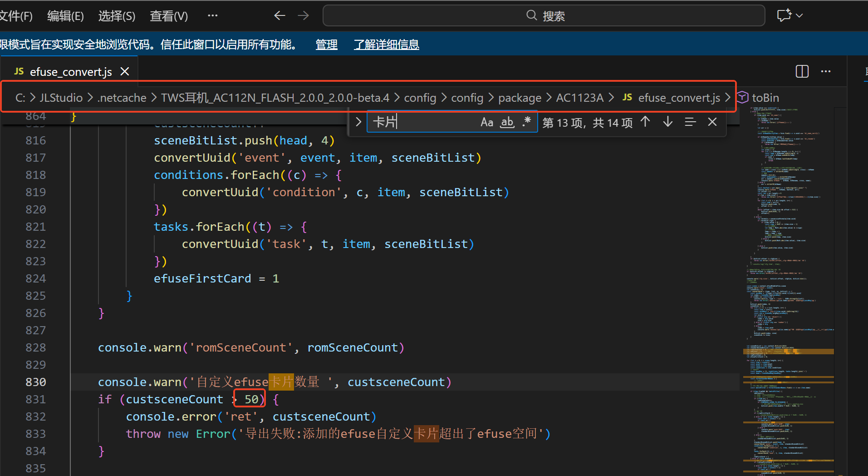
Task: Click the efuseFirstCard variable on line 824
Action: point(202,278)
